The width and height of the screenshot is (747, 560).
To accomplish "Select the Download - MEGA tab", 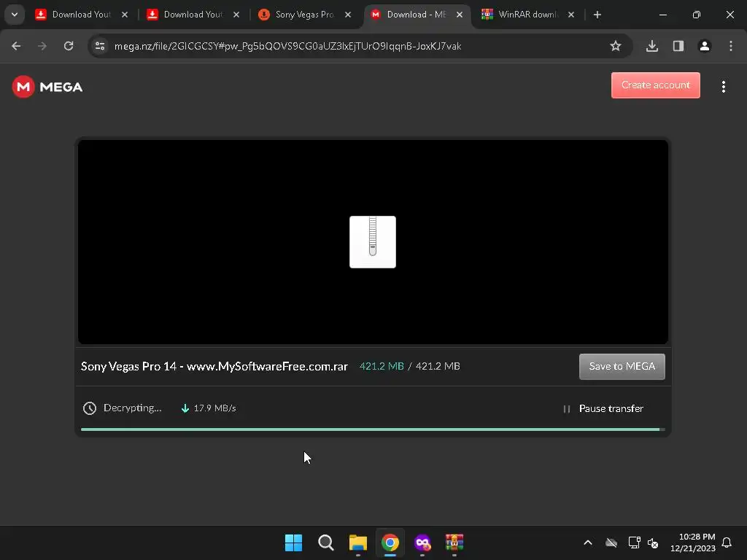I will [x=417, y=15].
